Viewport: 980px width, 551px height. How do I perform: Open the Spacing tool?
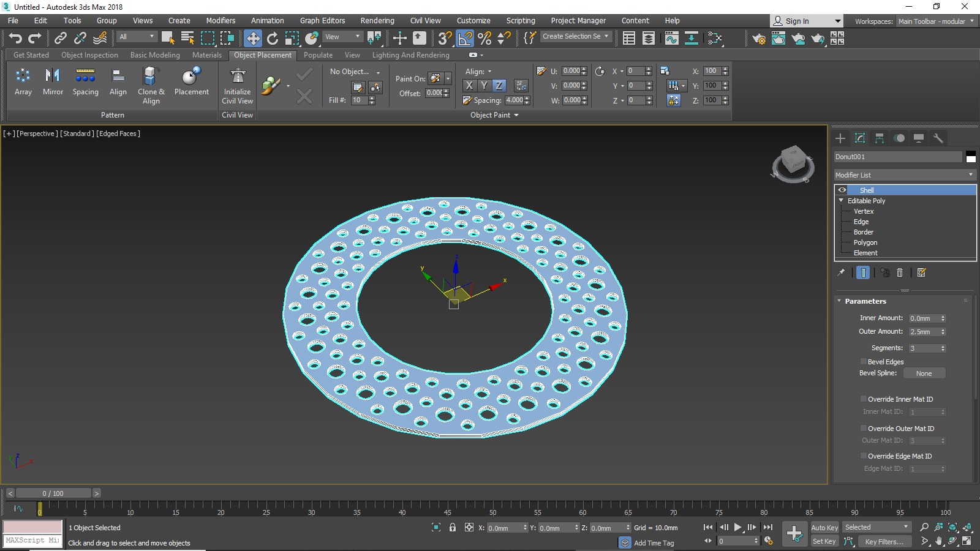click(85, 82)
